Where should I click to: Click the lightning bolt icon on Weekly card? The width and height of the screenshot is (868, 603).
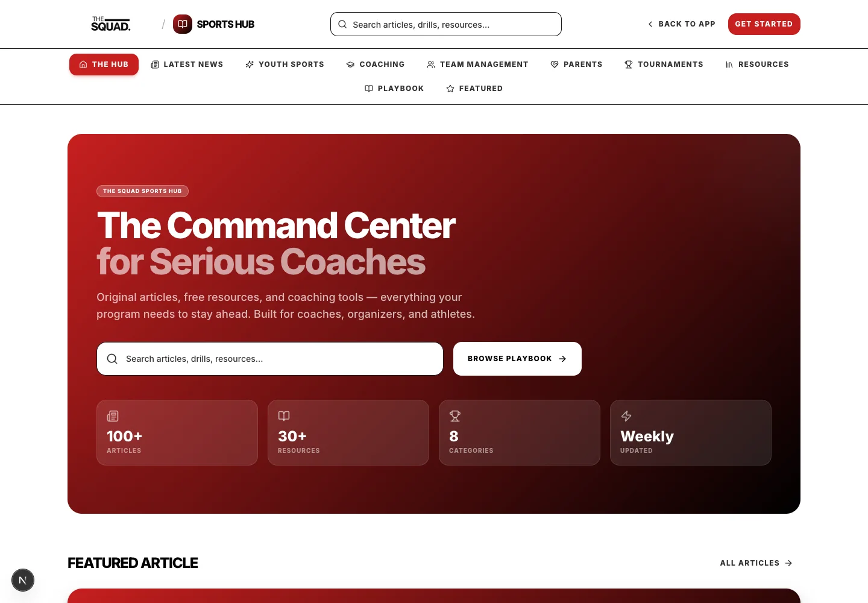click(626, 416)
